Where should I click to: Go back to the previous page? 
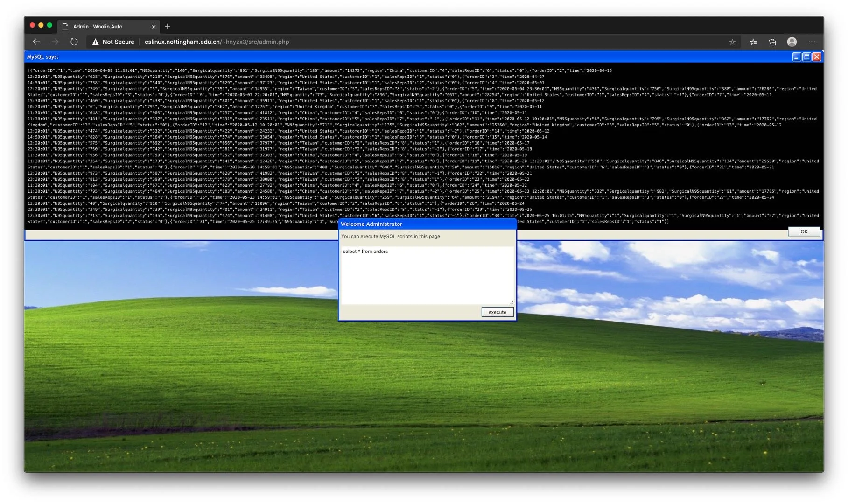point(36,42)
